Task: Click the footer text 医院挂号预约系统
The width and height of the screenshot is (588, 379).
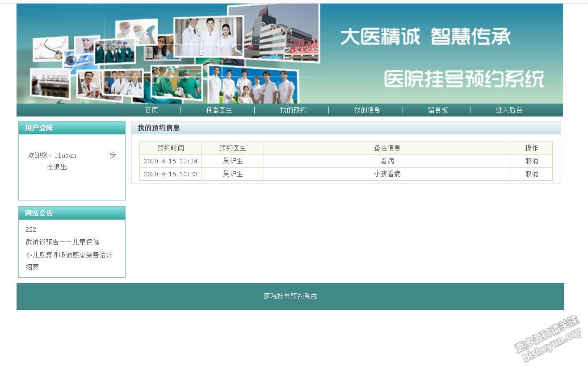Action: tap(290, 296)
